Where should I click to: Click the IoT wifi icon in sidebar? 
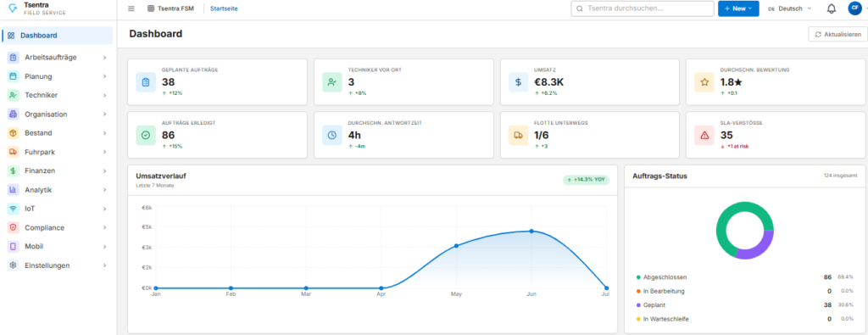(x=14, y=209)
